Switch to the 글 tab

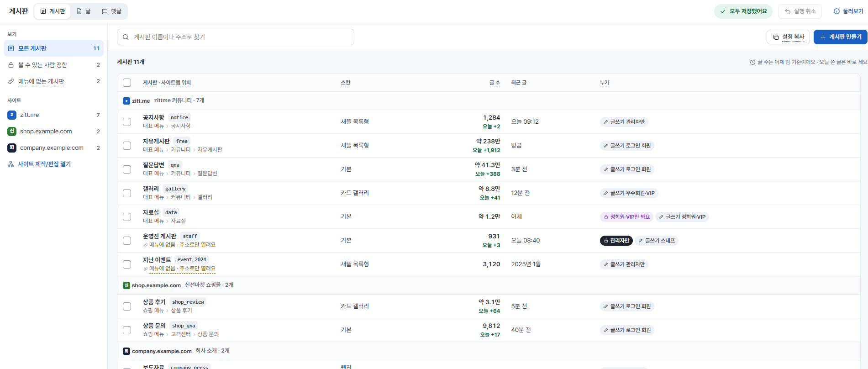coord(84,11)
